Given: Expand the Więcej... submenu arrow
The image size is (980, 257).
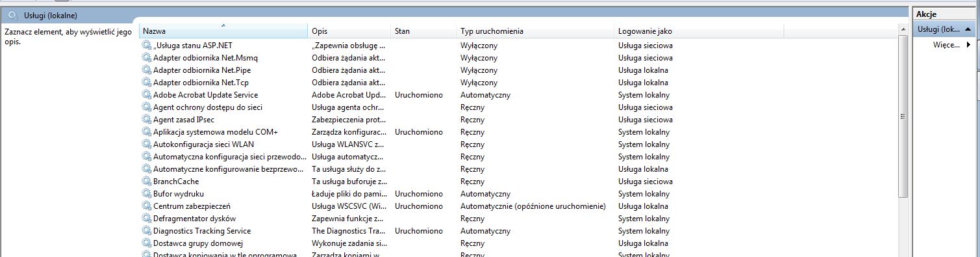Looking at the screenshot, I should pos(968,45).
